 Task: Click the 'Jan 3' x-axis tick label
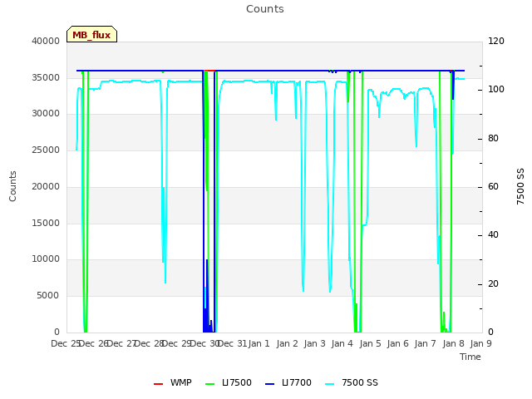coord(314,343)
